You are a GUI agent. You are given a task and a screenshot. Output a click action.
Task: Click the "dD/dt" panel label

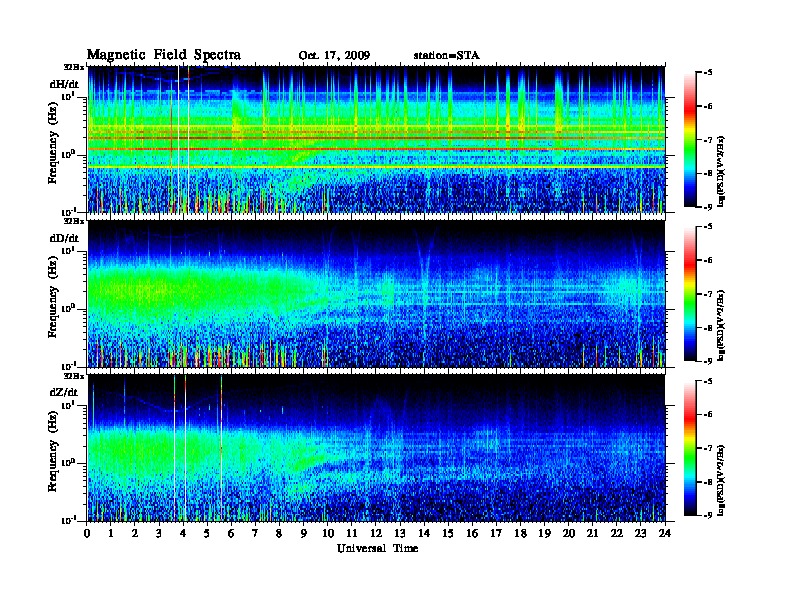(64, 238)
